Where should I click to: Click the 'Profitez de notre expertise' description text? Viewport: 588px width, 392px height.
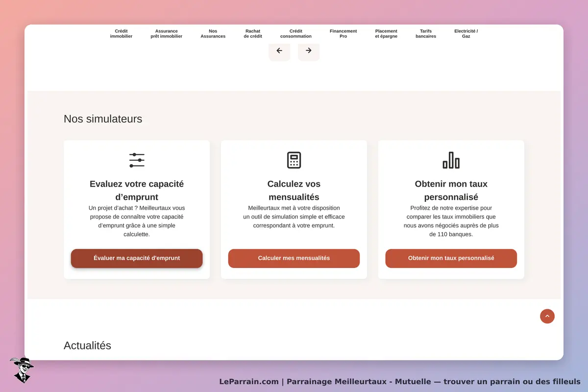[x=451, y=221]
